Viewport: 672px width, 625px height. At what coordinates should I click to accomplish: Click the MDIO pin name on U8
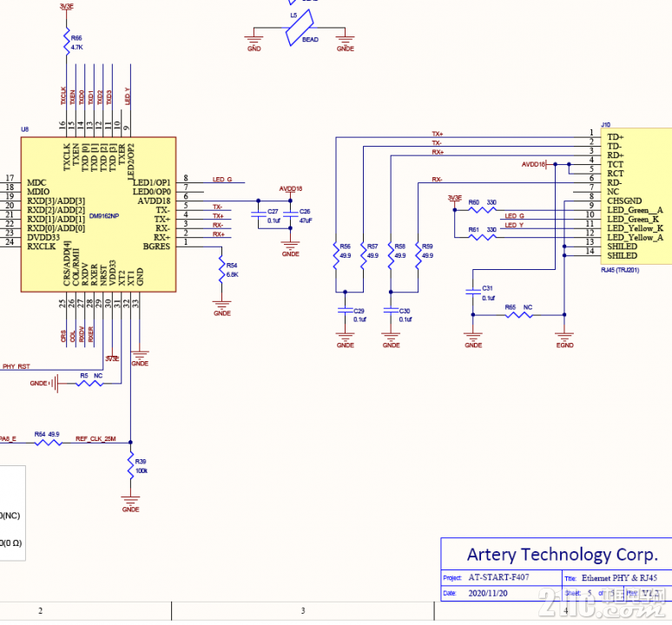[38, 192]
